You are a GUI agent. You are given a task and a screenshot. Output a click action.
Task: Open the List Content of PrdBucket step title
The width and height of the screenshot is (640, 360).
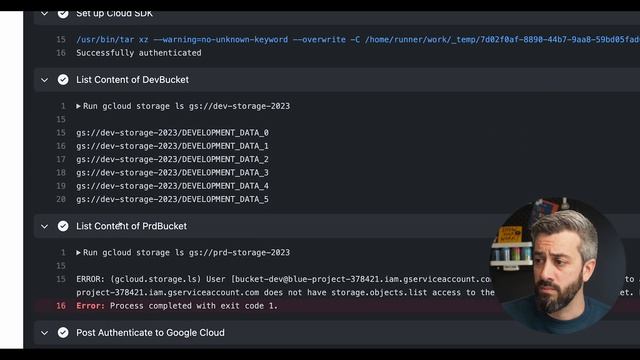coord(131,226)
